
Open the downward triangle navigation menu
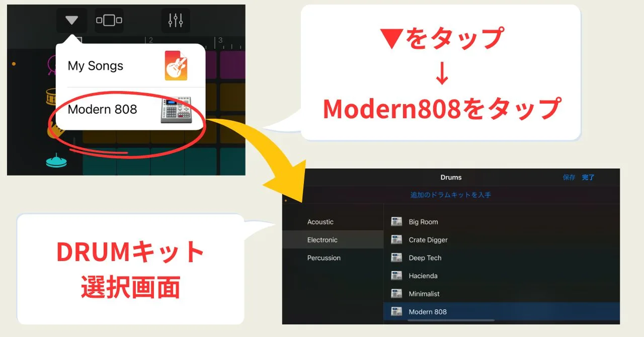[x=72, y=20]
